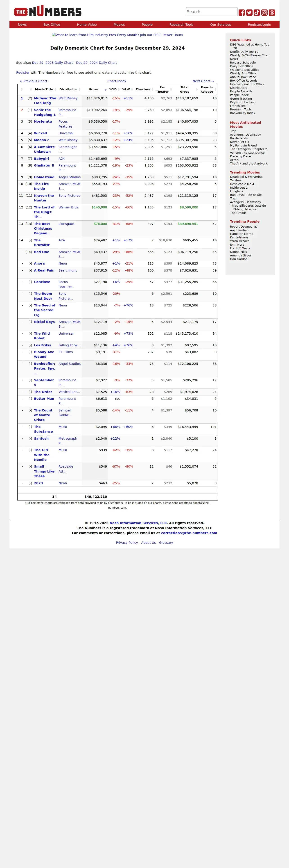Open The Numbers TikTok icon
The image size is (289, 868).
point(257,13)
